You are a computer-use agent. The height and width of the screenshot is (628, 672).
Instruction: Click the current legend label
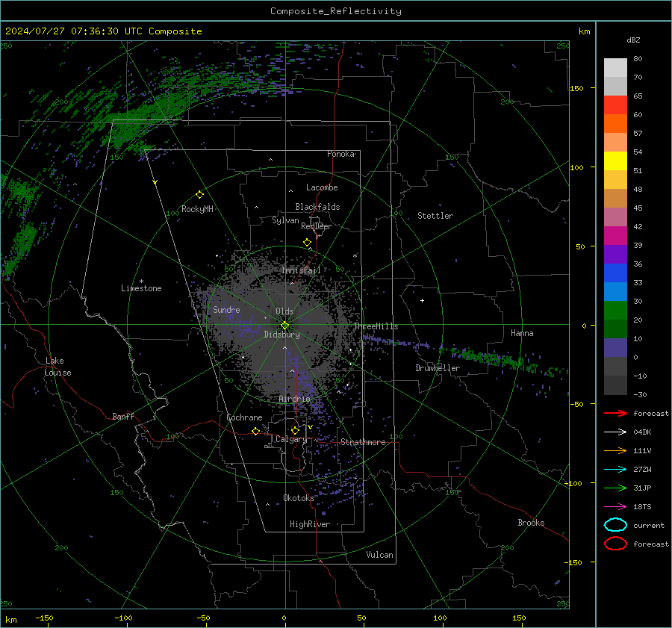649,525
